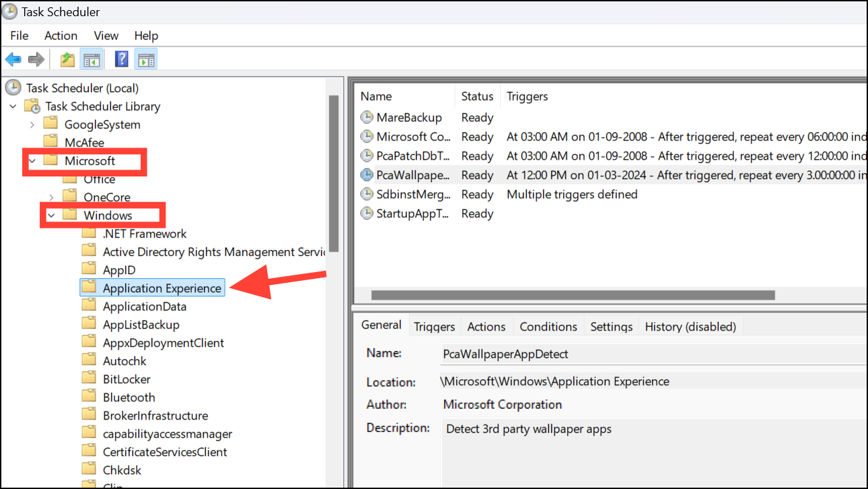868x489 pixels.
Task: Click the Name field showing PcaWallpaperAppDetect
Action: [x=653, y=354]
